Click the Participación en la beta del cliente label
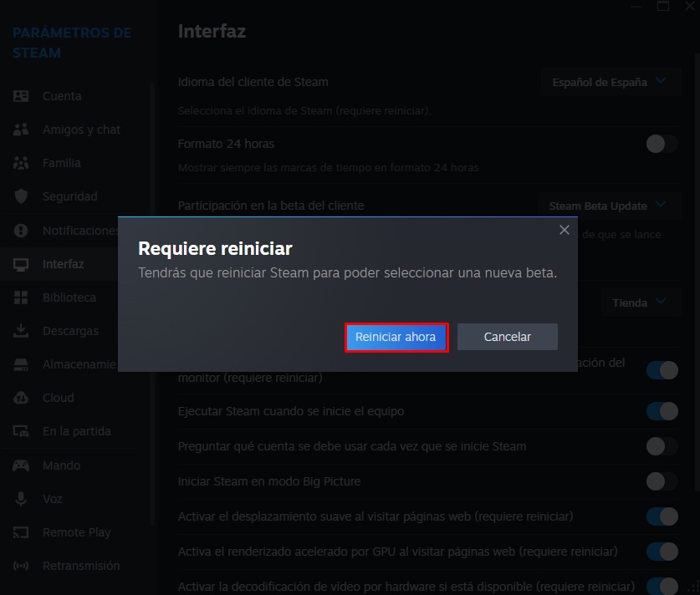Screen dimensions: 700x595 click(271, 206)
